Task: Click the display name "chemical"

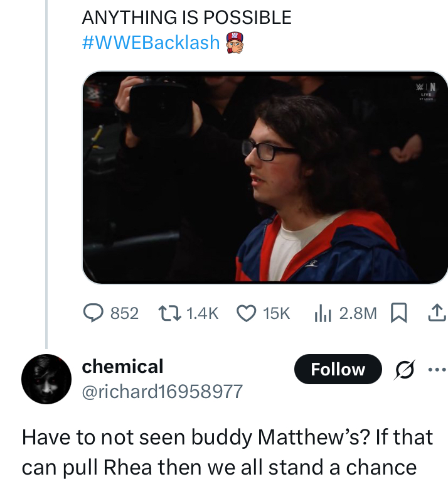Action: coord(123,366)
